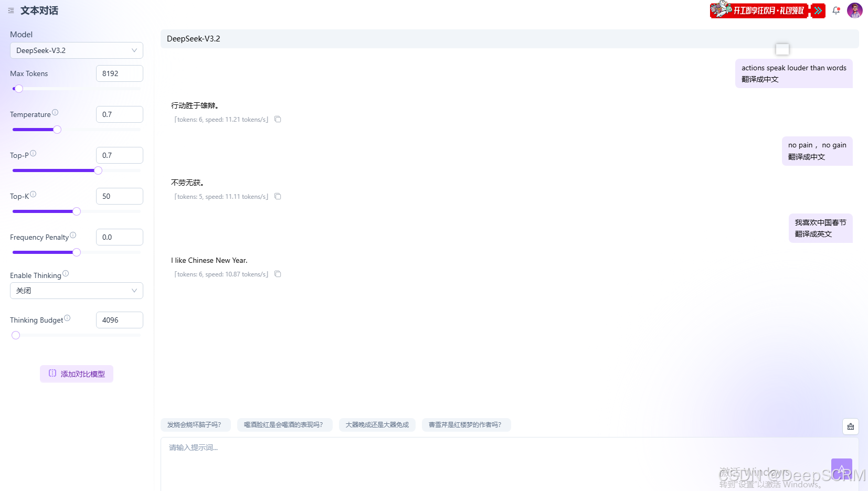Screen dimensions: 868x491
Task: Show the Enable Thinking info icon
Action: [66, 273]
